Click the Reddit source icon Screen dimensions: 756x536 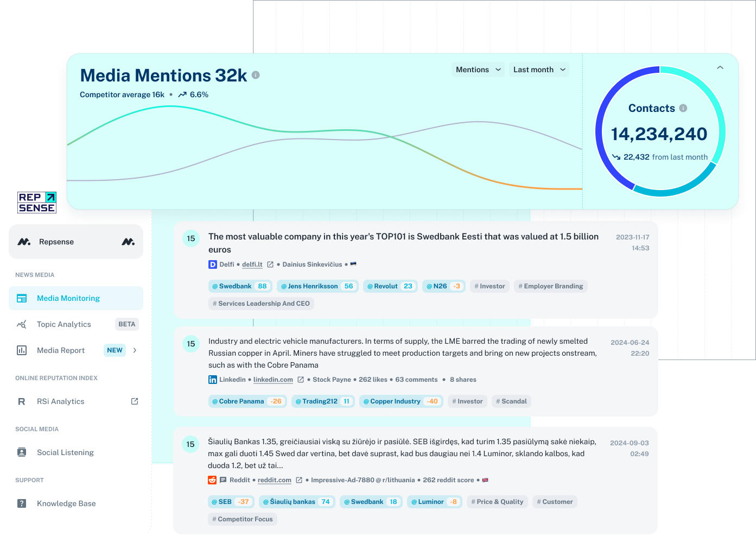212,480
